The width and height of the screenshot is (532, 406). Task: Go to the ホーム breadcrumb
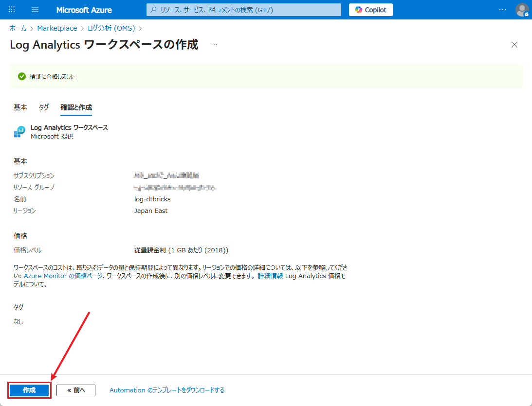[x=18, y=28]
